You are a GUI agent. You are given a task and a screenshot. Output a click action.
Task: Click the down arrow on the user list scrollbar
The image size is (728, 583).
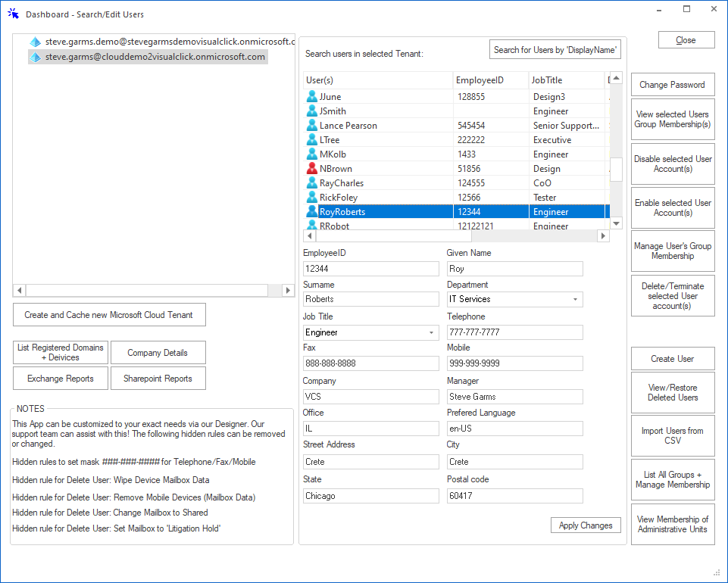(x=615, y=223)
